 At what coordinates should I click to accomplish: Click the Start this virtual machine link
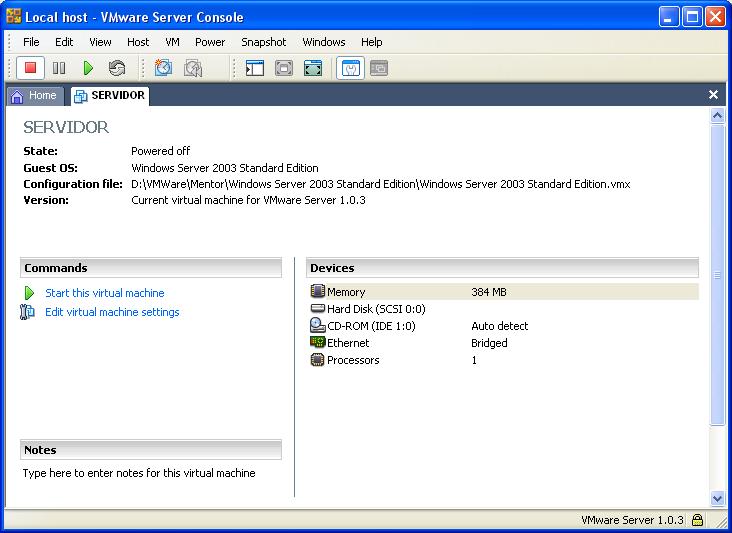(x=104, y=293)
